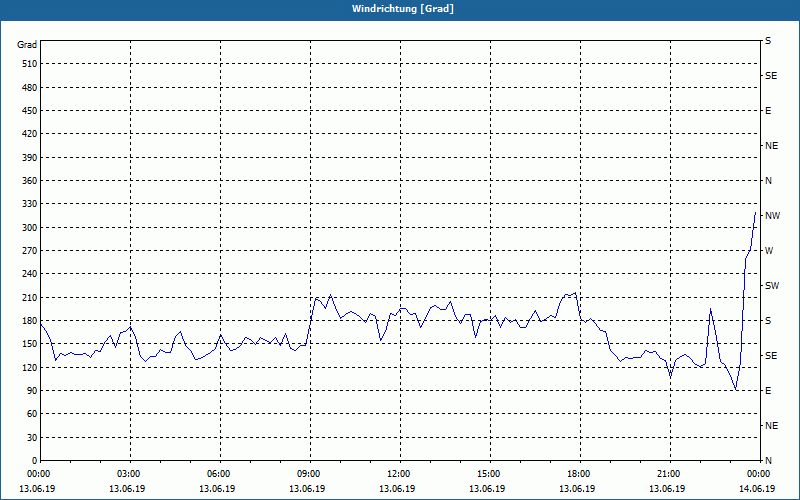Click the 390 degree axis label
Viewport: 800px width, 500px height.
(30, 158)
